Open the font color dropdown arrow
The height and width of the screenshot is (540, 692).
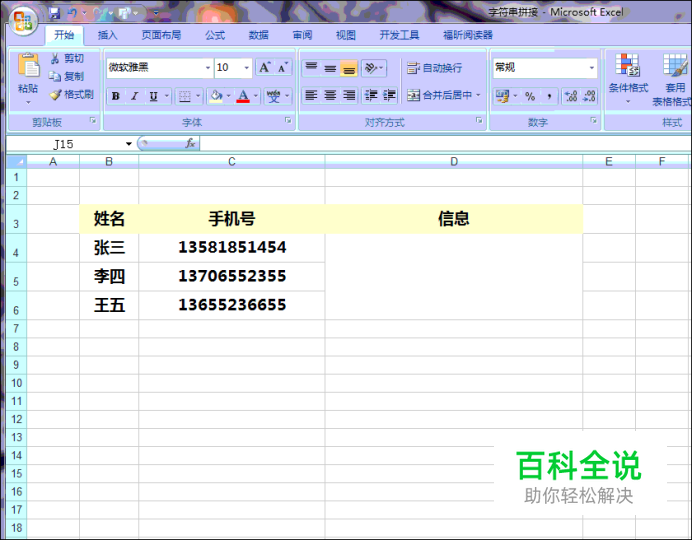coord(256,96)
